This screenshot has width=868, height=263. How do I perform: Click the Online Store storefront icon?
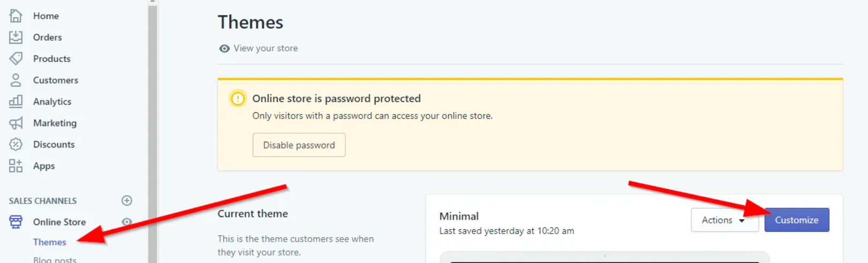pyautogui.click(x=16, y=222)
